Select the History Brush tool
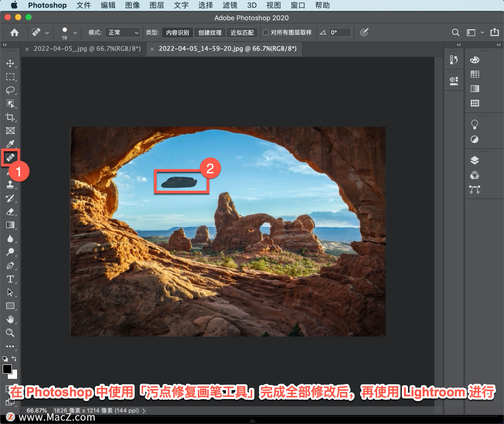Screen dimensions: 504x424 pyautogui.click(x=10, y=198)
